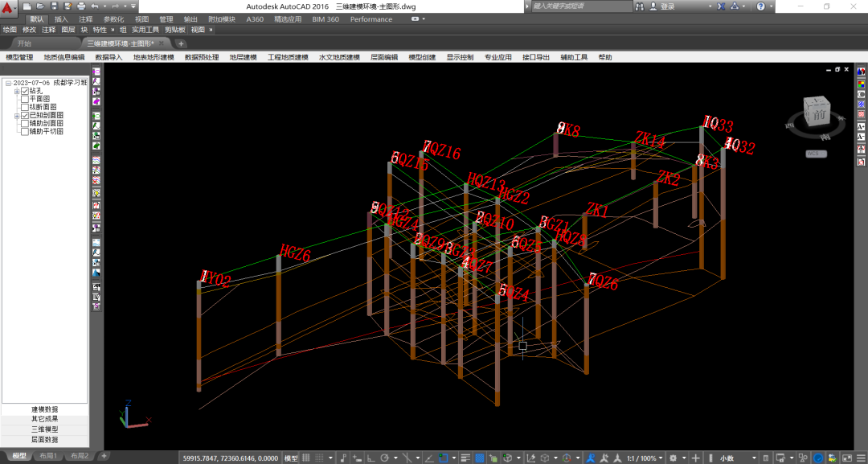Click the 层面数据 panel button
Image resolution: width=868 pixels, height=464 pixels.
(x=44, y=440)
